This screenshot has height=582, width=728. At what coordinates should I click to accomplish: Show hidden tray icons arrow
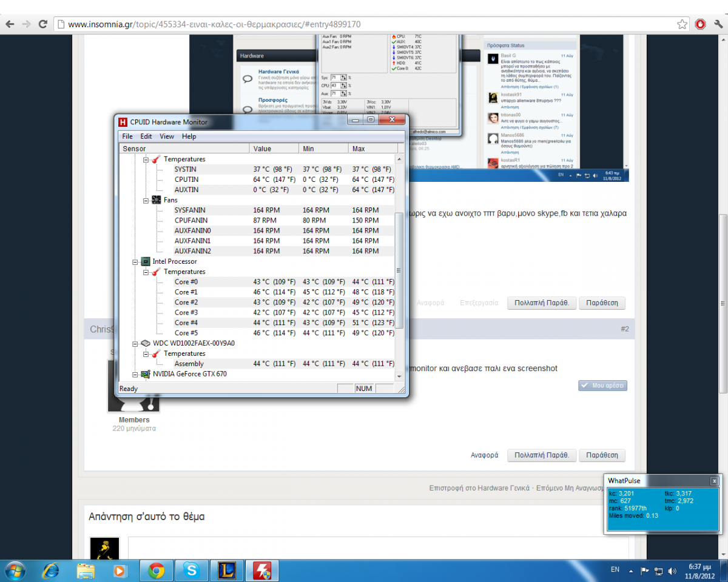click(x=632, y=571)
